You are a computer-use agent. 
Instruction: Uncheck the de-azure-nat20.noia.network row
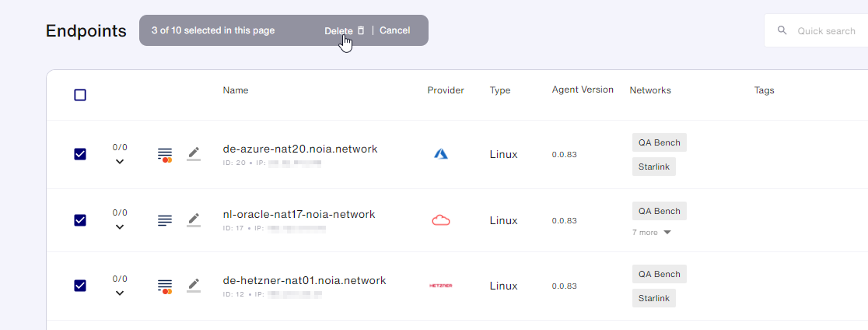coord(79,154)
